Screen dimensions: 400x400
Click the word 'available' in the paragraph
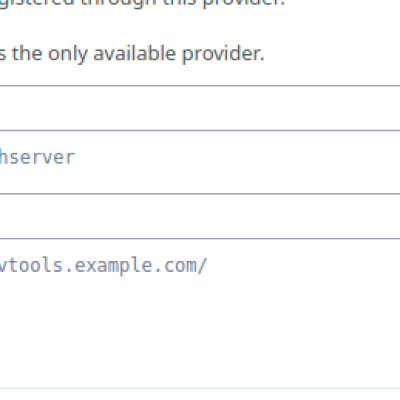pyautogui.click(x=134, y=53)
